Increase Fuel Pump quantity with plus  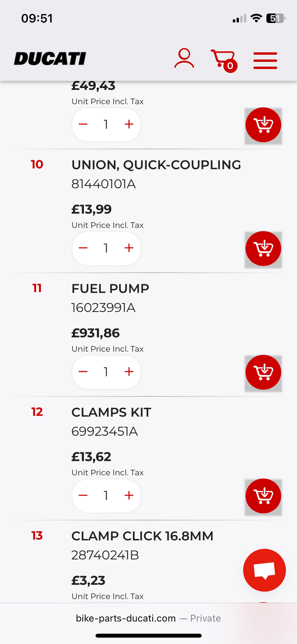coord(129,372)
